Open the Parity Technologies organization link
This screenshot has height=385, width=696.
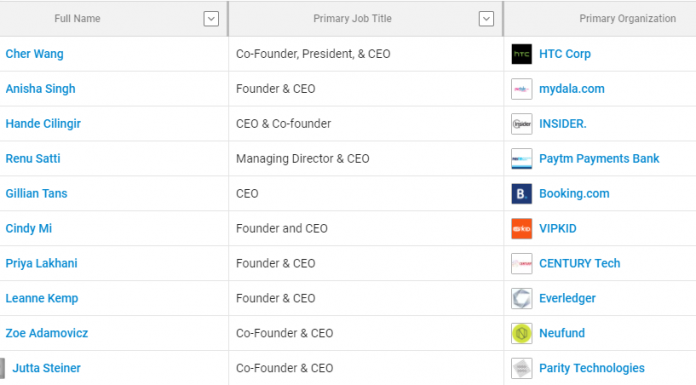point(592,368)
